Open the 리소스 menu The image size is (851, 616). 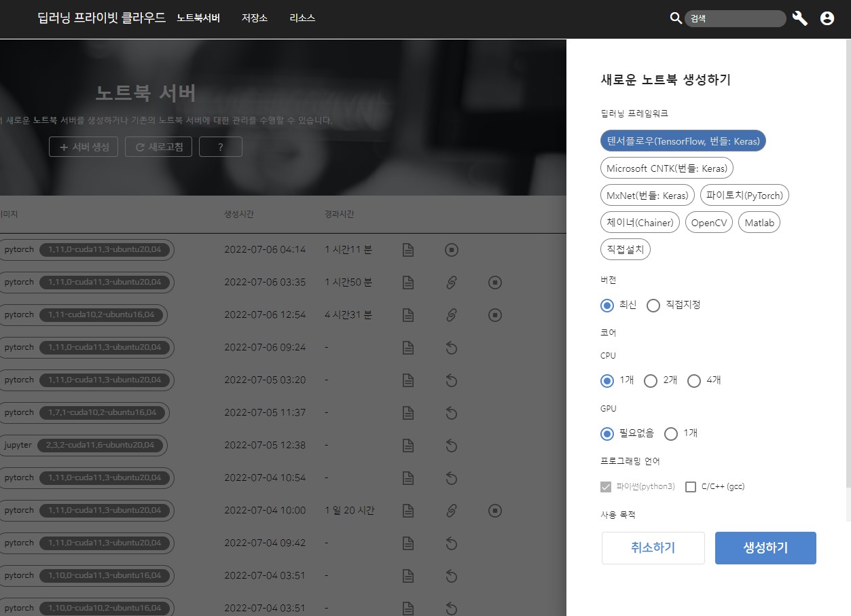pos(302,18)
